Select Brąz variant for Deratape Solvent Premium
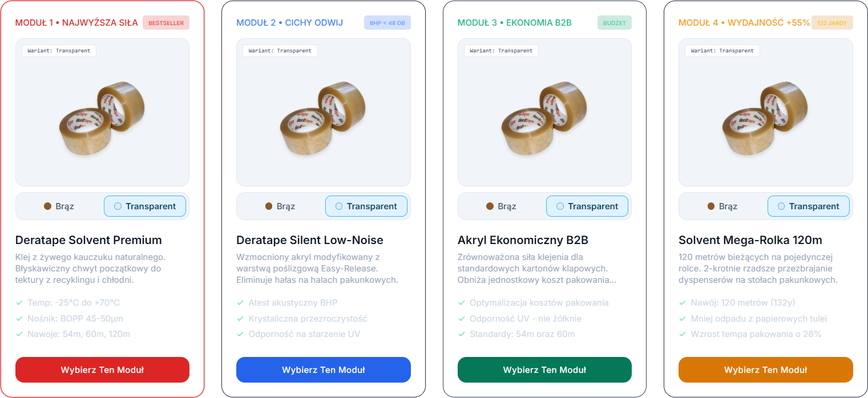The image size is (868, 398). point(59,206)
